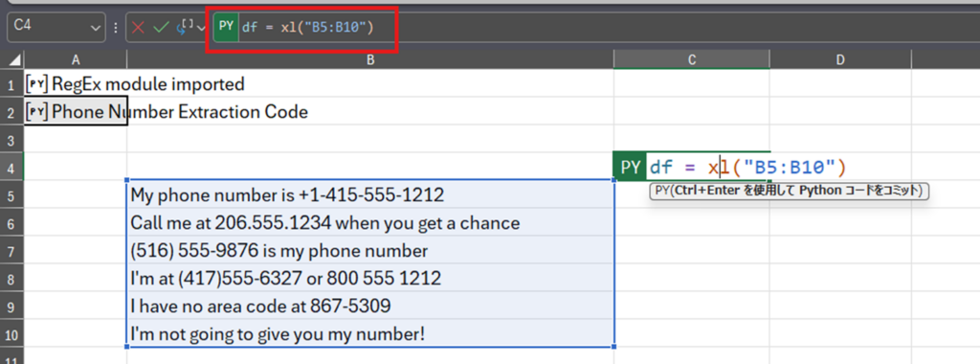Select row 5 header
980x364 pixels.
pos(11,194)
